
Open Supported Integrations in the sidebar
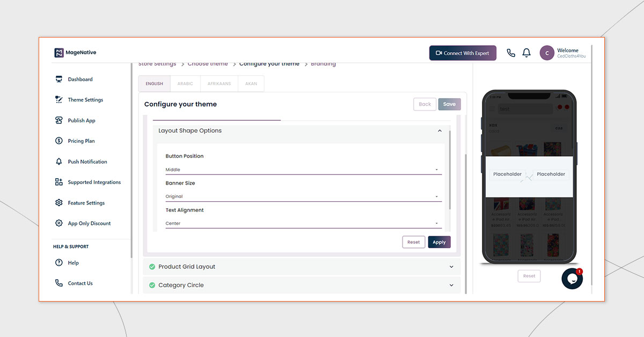94,182
